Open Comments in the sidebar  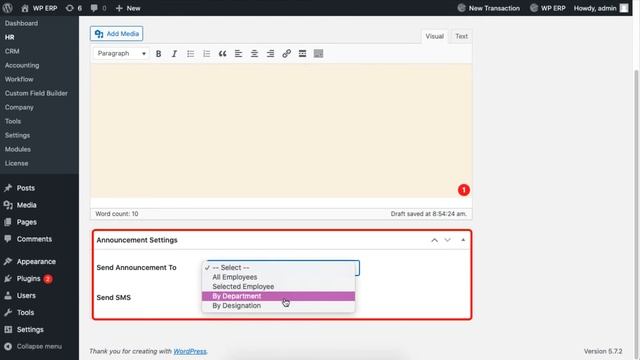(x=34, y=239)
